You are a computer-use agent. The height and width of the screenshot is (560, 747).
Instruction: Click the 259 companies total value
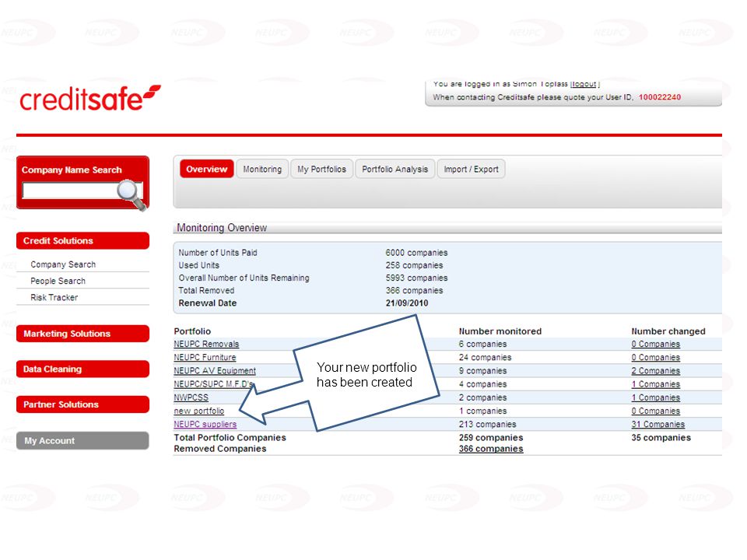(x=491, y=437)
